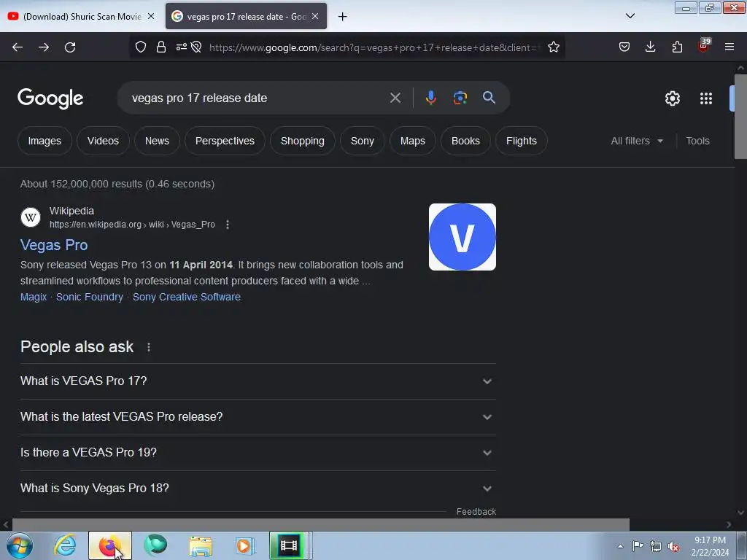The height and width of the screenshot is (560, 747).
Task: Filter results by Videos
Action: (103, 141)
